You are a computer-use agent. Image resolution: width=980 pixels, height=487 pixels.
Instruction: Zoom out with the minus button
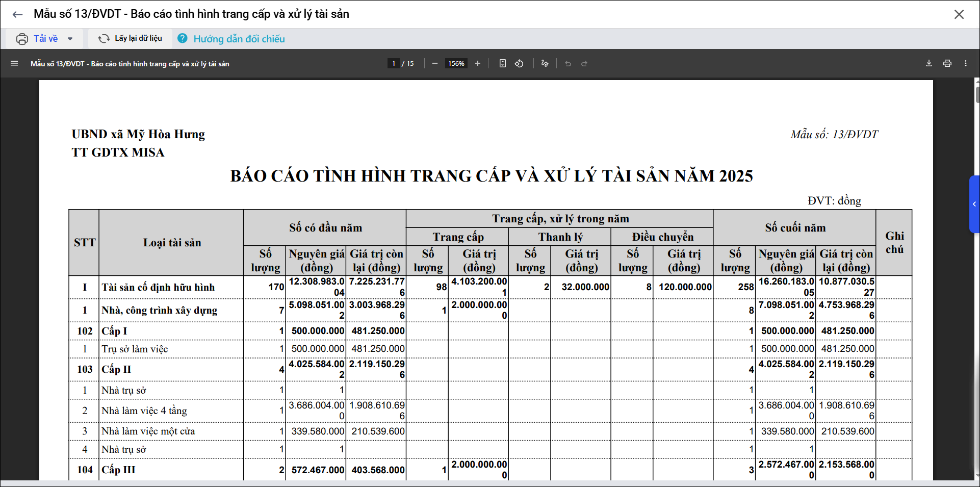point(434,64)
